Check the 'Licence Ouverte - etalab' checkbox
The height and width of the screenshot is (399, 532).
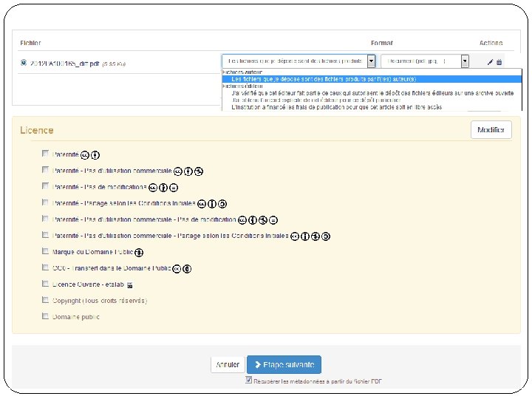(x=45, y=283)
